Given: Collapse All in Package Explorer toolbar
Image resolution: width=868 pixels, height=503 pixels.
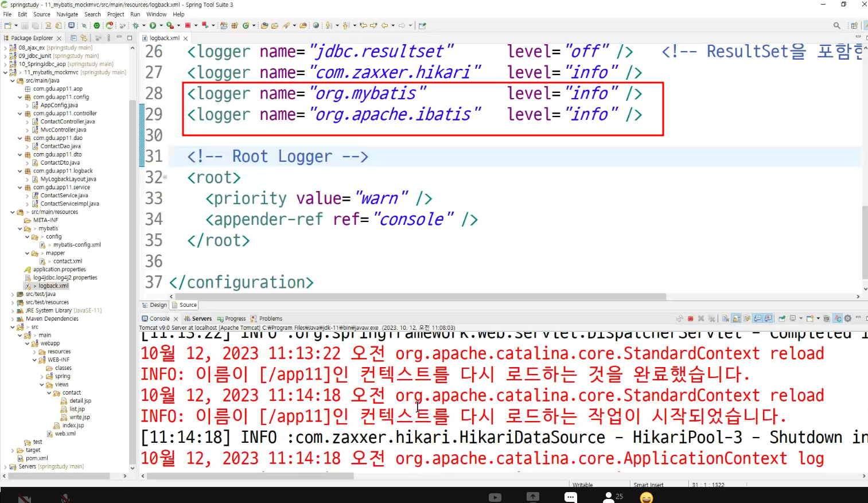Looking at the screenshot, I should pos(73,38).
